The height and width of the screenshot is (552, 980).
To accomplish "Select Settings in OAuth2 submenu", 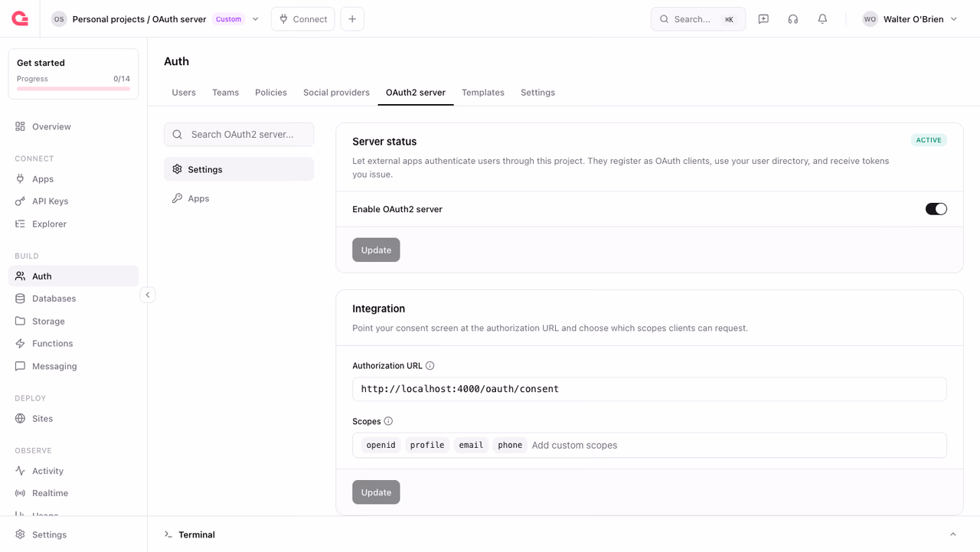I will tap(239, 169).
